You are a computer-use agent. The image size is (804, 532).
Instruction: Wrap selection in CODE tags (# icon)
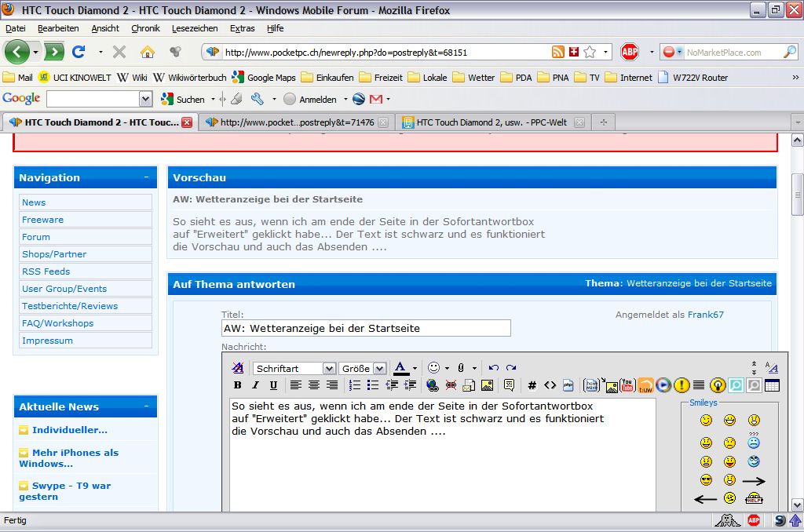[x=532, y=385]
